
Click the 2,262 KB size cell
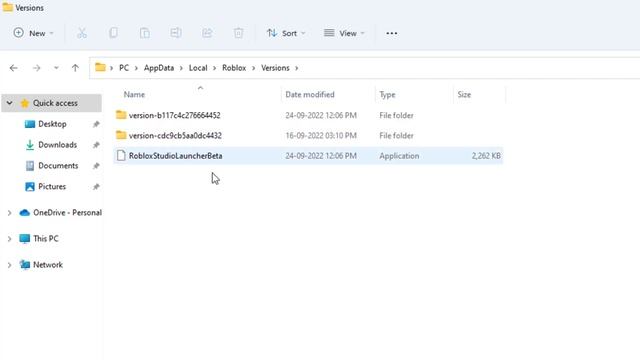[x=486, y=156]
